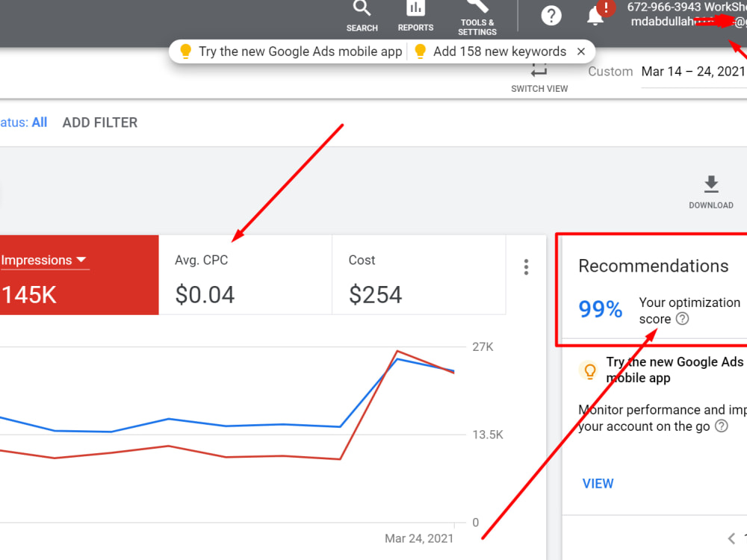Click the $0.04 Avg. CPC value
Screen dimensions: 747x560
[x=205, y=295]
